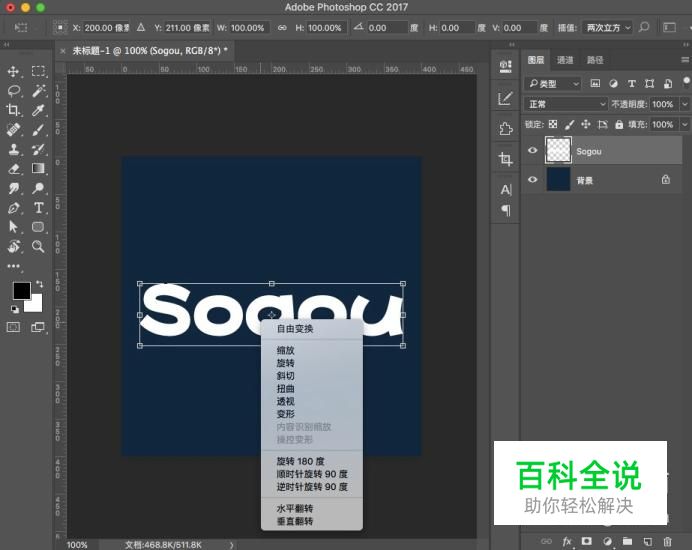Select the Eraser tool

pyautogui.click(x=13, y=169)
